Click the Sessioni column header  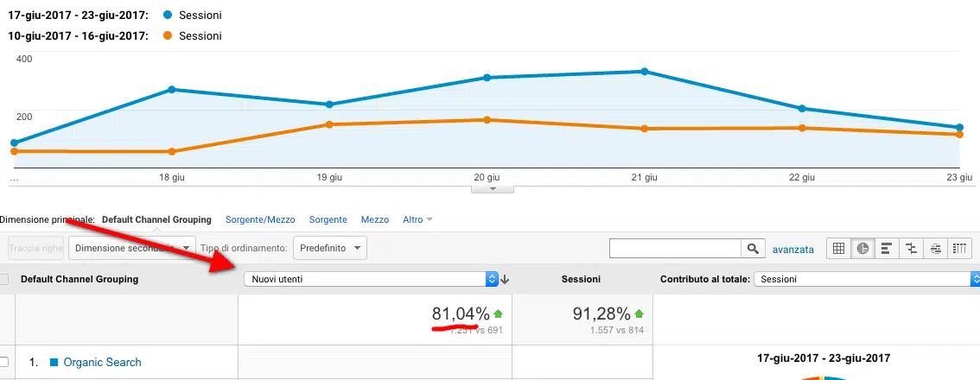tap(582, 279)
